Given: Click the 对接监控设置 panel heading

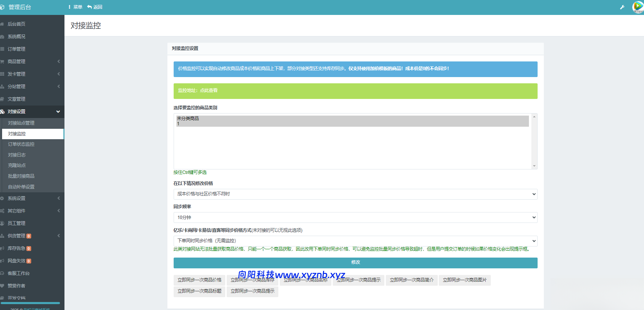Looking at the screenshot, I should 185,48.
